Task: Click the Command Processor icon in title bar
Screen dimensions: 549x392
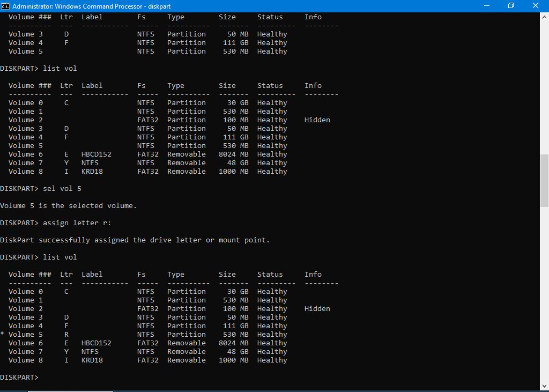Action: 6,6
